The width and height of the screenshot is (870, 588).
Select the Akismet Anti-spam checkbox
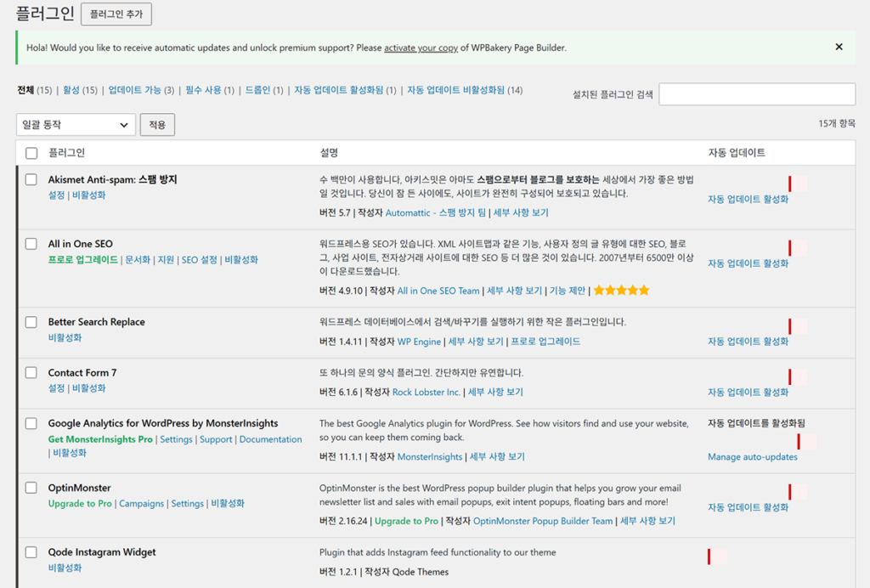click(x=31, y=180)
